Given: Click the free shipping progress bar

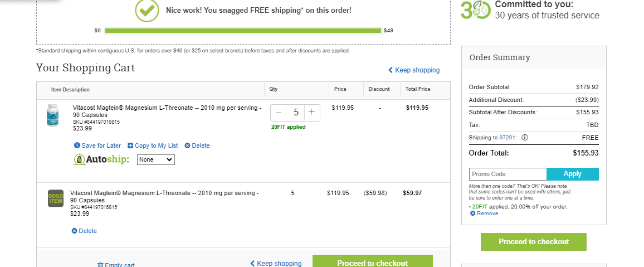Looking at the screenshot, I should 243,31.
